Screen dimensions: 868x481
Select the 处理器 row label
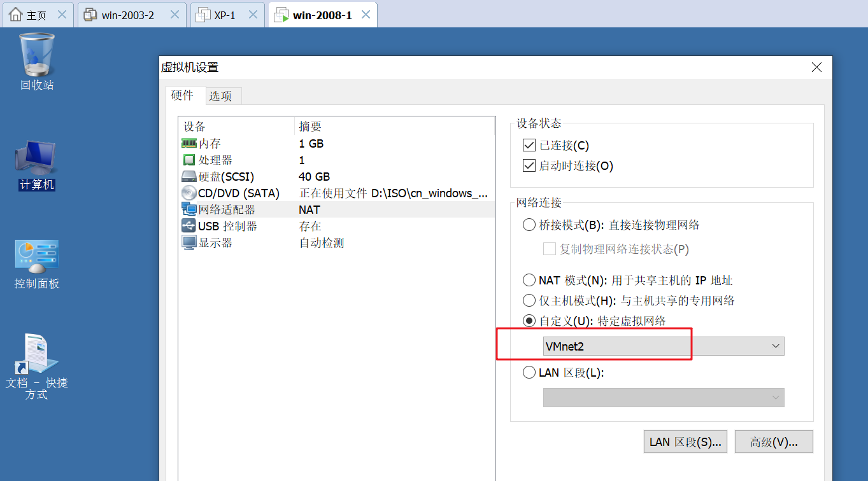[215, 160]
